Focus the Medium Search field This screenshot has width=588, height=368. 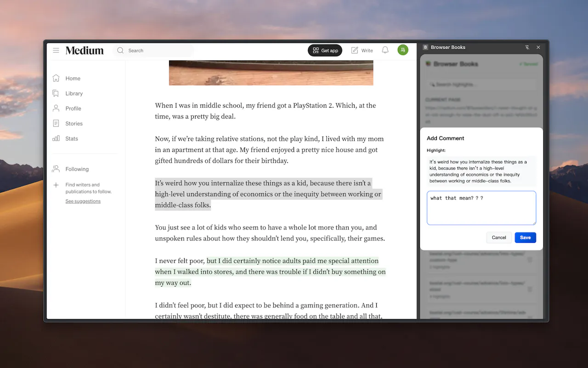coord(153,51)
